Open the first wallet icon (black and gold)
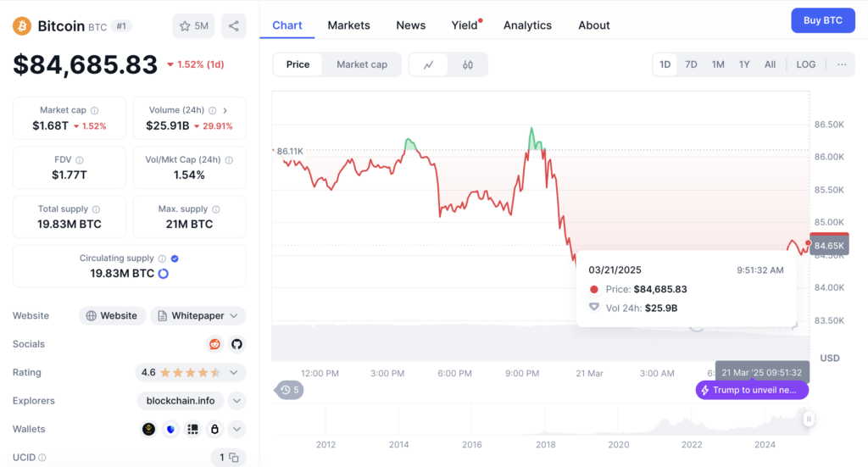The height and width of the screenshot is (467, 868). [148, 429]
